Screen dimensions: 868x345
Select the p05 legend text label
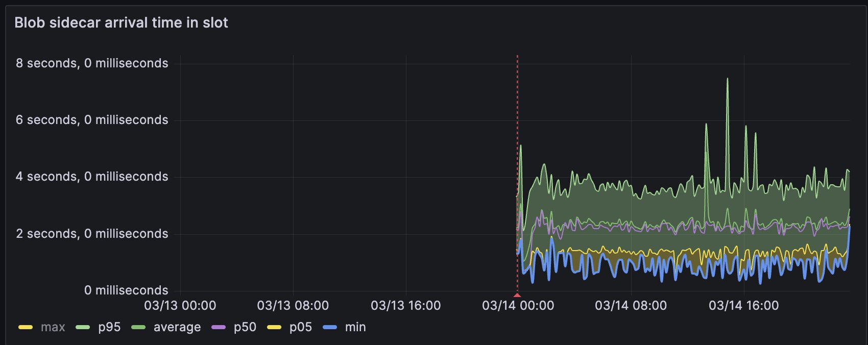[300, 327]
